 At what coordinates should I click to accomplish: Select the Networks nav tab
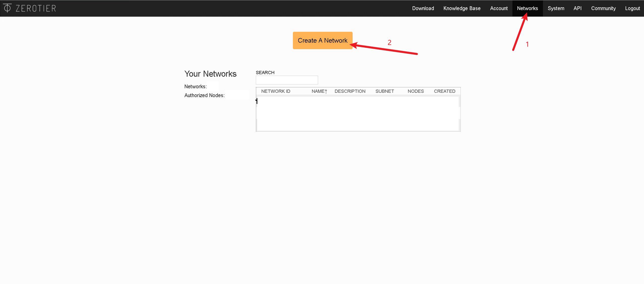click(x=527, y=8)
